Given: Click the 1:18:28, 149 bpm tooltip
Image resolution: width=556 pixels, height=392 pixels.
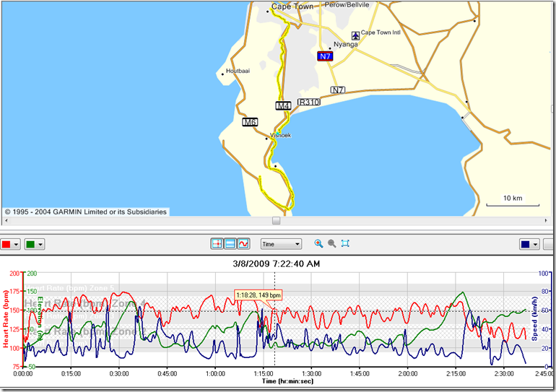Looking at the screenshot, I should (258, 295).
